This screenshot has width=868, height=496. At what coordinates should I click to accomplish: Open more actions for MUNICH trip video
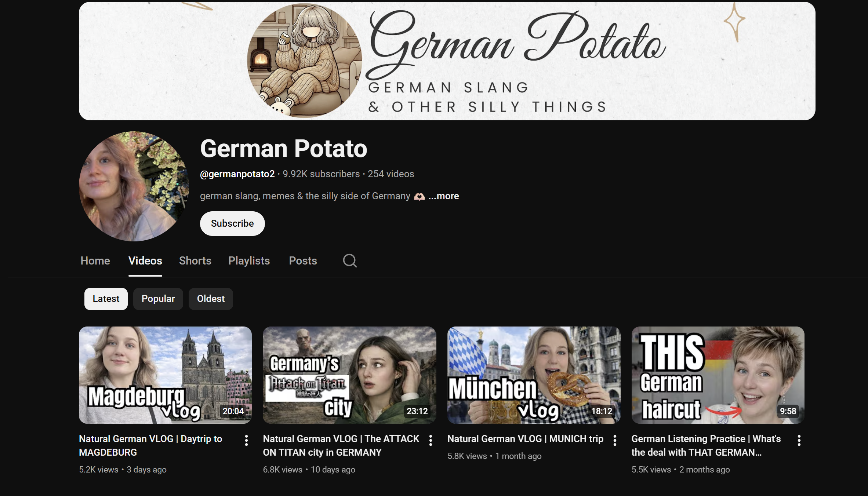[x=615, y=440]
